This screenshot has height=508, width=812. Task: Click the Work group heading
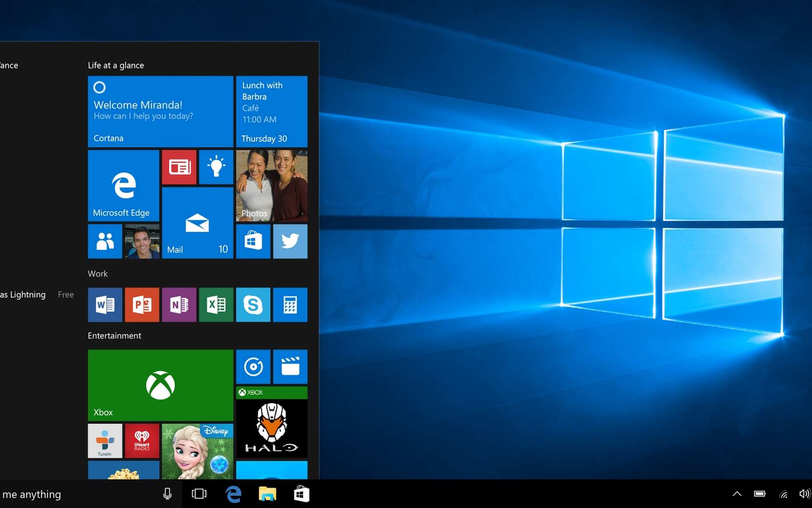[x=98, y=274]
